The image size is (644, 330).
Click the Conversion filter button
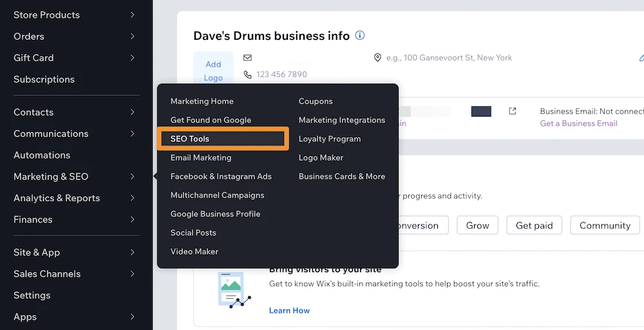click(x=422, y=225)
